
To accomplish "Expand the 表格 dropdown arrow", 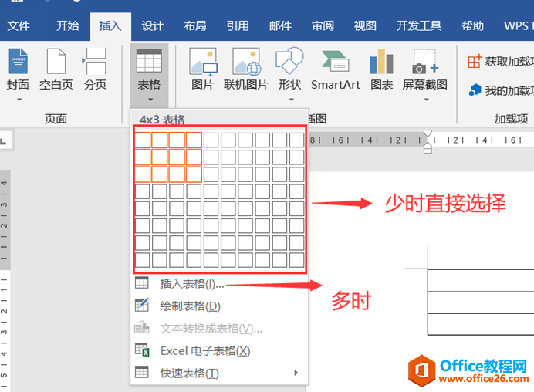I will click(150, 100).
